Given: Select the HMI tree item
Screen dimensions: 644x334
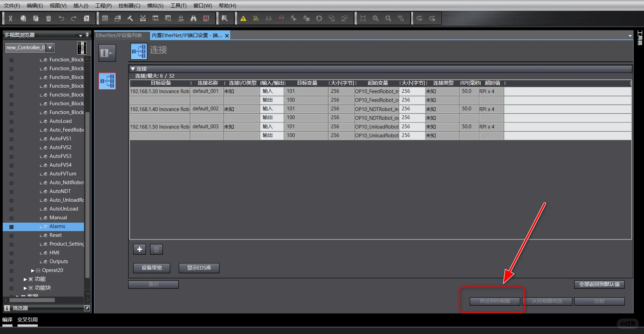Looking at the screenshot, I should (x=54, y=253).
